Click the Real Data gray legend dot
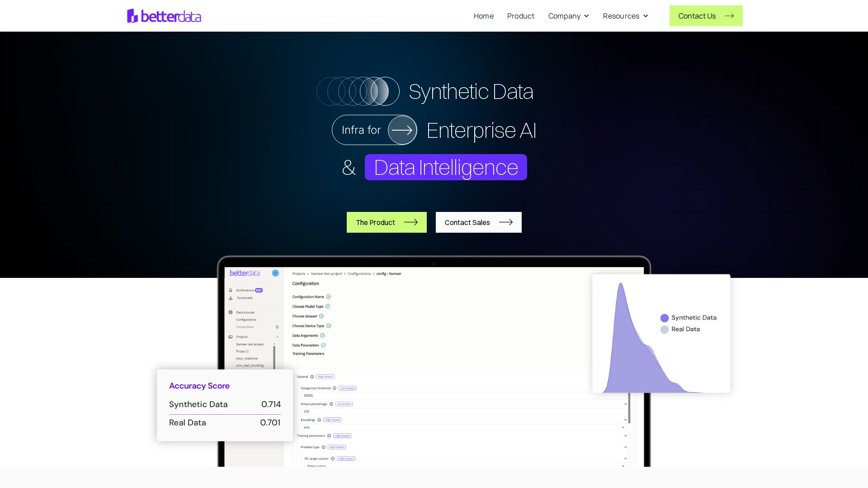868x488 pixels. [665, 330]
